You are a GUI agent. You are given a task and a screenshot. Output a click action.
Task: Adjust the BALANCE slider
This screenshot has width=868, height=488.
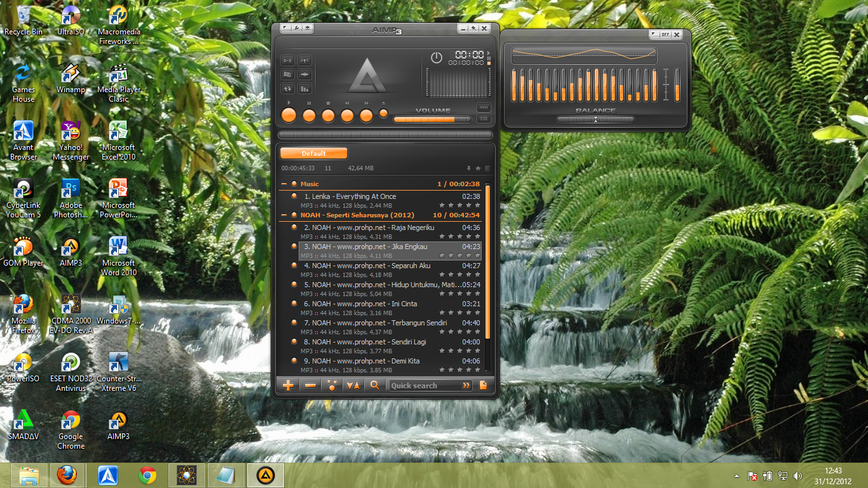tap(595, 119)
